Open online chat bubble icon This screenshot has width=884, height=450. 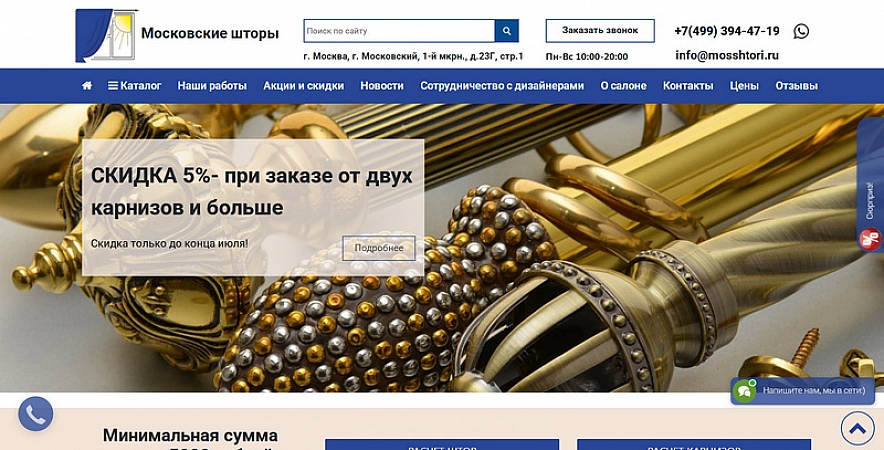click(x=745, y=391)
